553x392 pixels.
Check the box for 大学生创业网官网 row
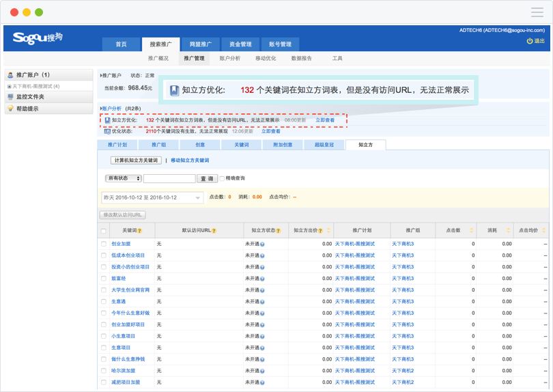tap(103, 290)
